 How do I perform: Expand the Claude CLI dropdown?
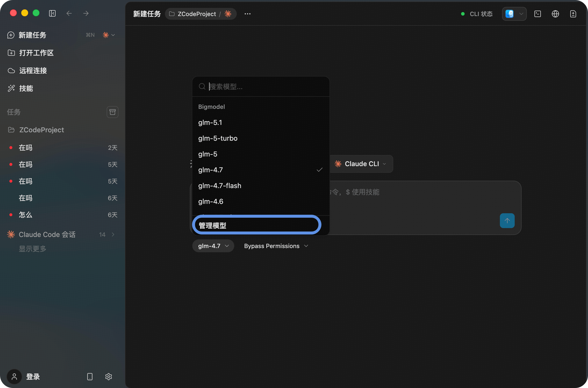point(361,164)
